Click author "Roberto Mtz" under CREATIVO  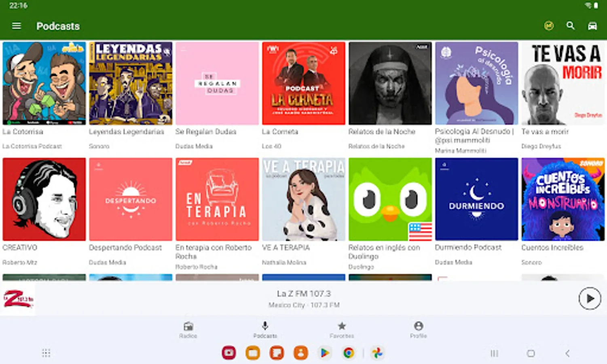20,262
